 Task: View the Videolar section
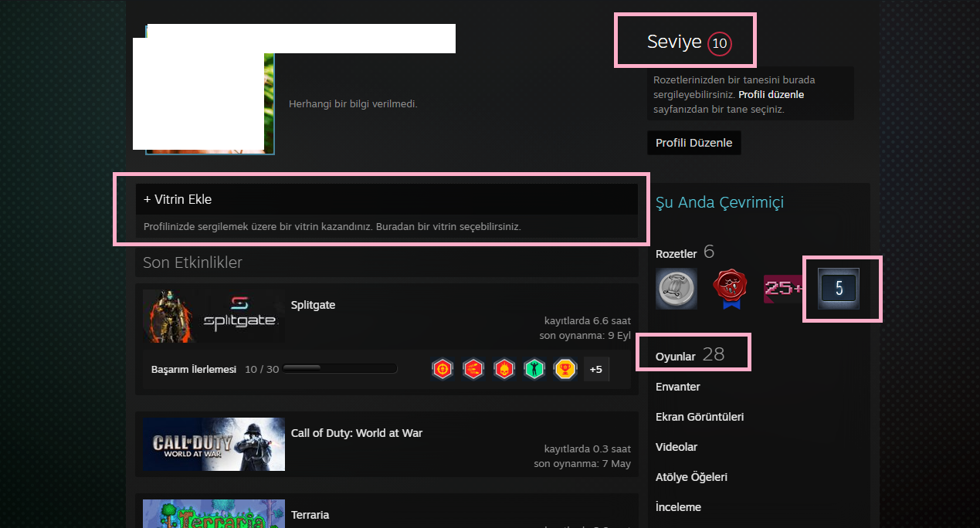(677, 447)
